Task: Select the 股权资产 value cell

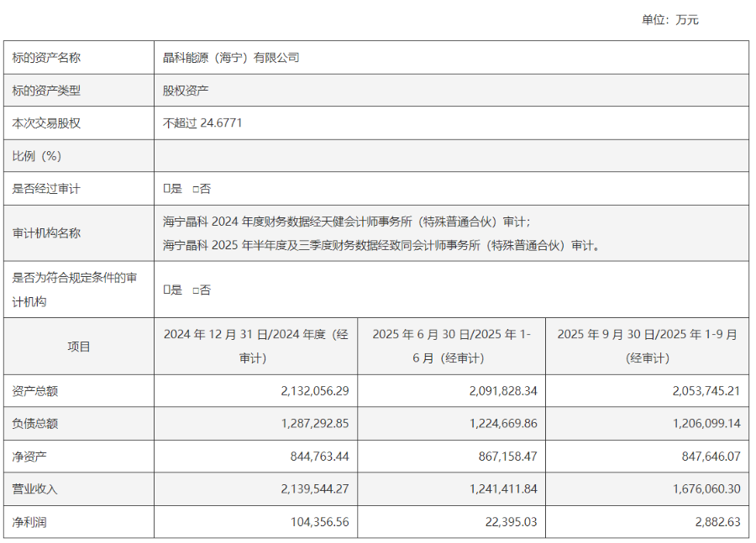Action: [x=451, y=91]
